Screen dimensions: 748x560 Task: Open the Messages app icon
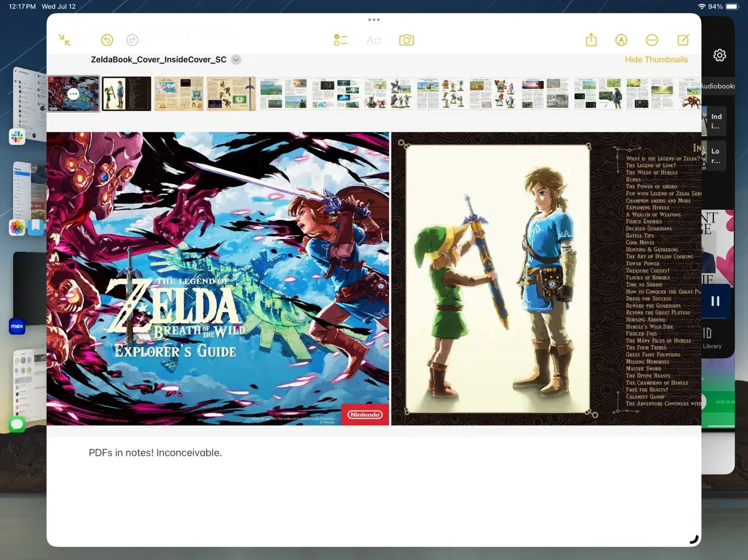pyautogui.click(x=17, y=425)
